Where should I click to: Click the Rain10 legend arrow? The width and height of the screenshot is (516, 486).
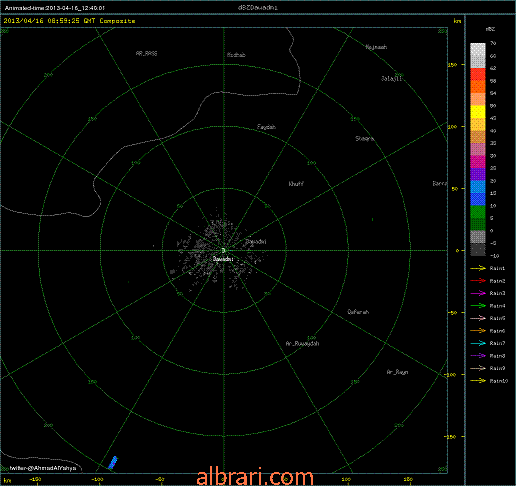pos(478,381)
